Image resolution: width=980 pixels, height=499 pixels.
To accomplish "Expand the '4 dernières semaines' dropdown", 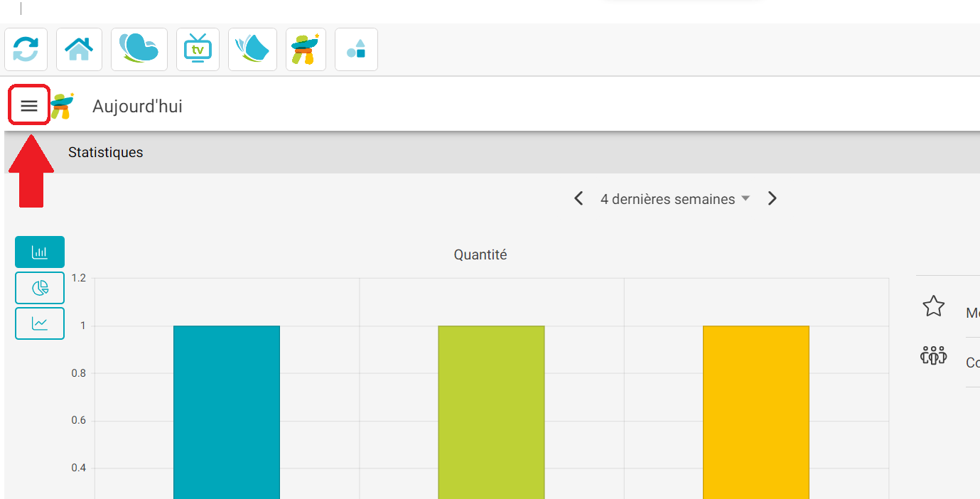I will [x=674, y=199].
